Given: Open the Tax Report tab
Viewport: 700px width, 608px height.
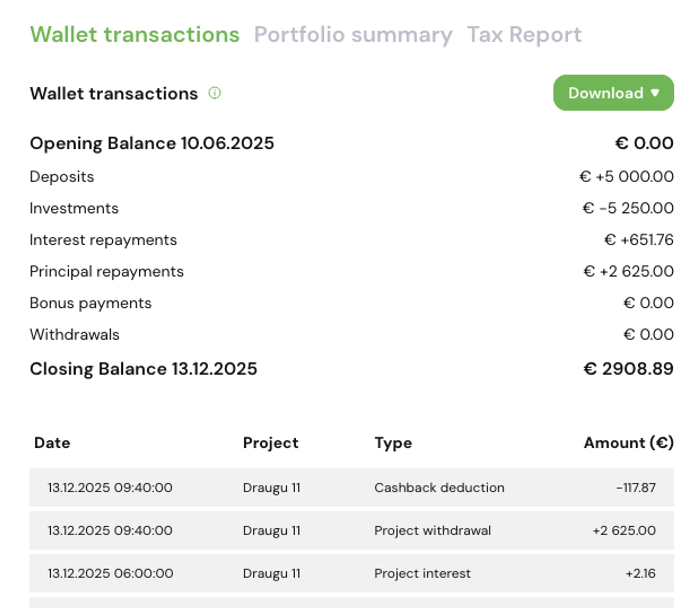Looking at the screenshot, I should coord(524,35).
